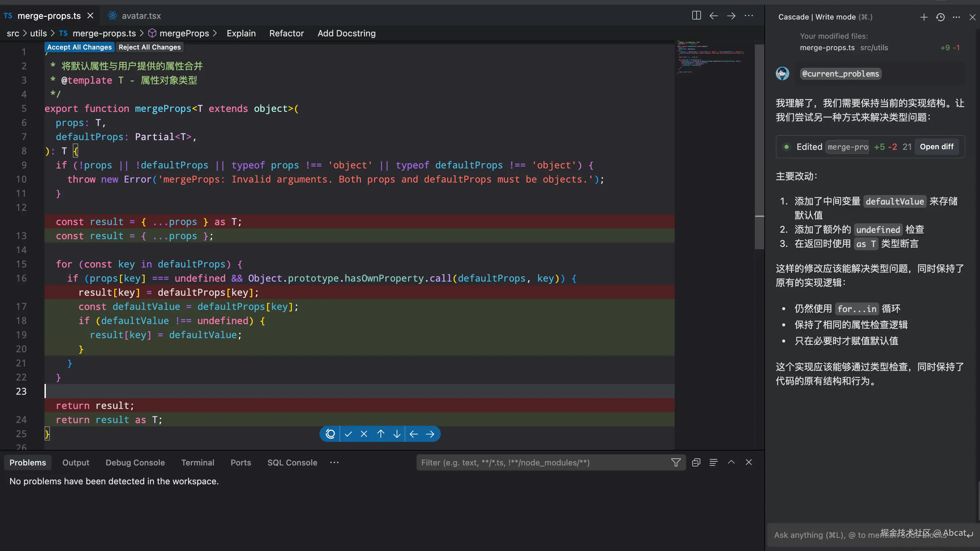Screen dimensions: 980x551
Task: Click the accept checkmark in the floating diff toolbar
Action: point(348,434)
